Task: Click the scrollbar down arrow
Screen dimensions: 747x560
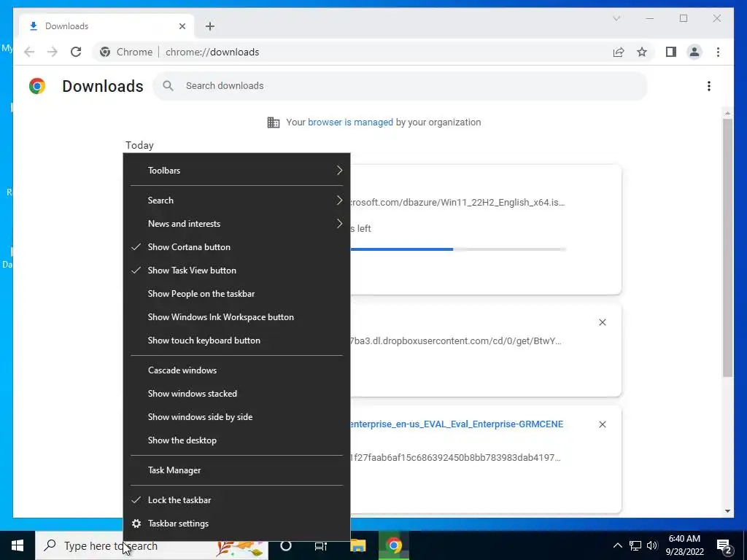Action: tap(727, 511)
